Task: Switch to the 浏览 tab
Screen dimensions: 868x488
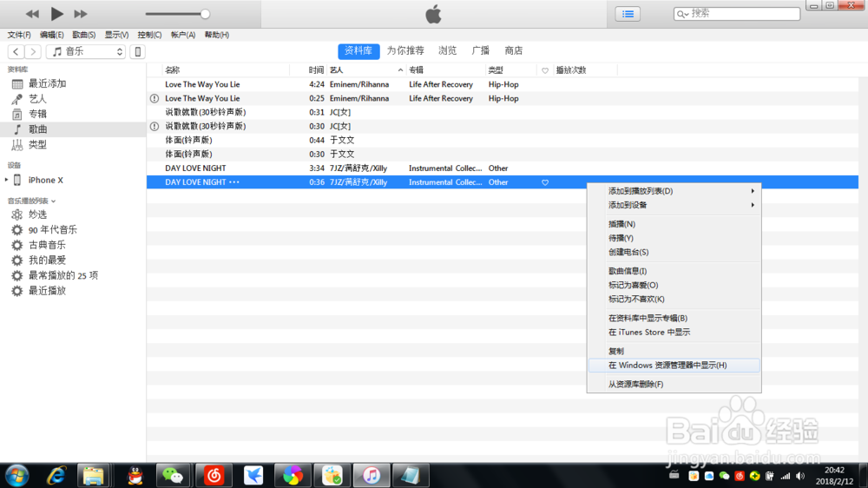Action: click(447, 51)
